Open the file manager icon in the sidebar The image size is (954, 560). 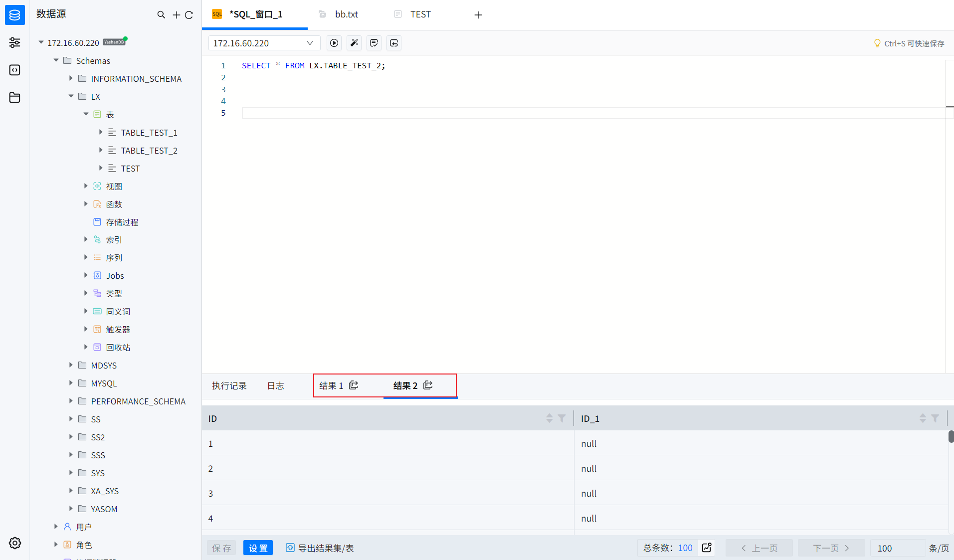(14, 98)
